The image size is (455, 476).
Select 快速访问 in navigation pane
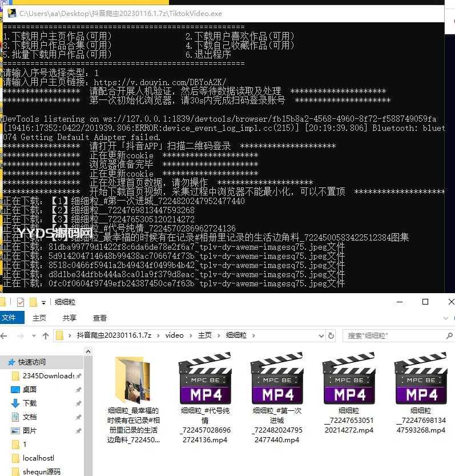point(31,362)
